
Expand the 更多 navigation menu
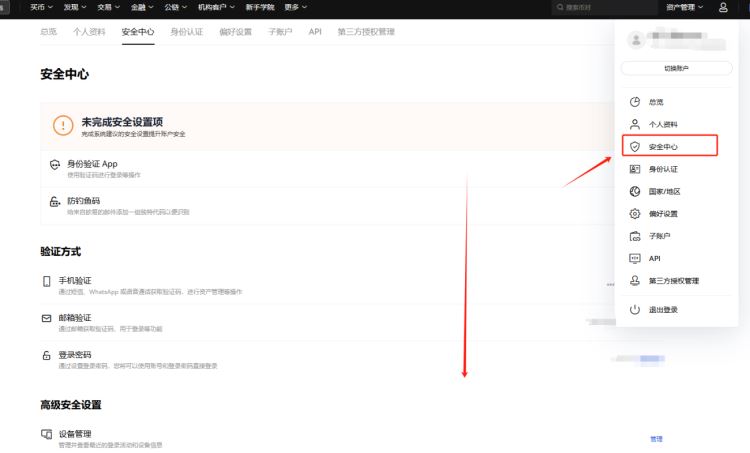295,7
